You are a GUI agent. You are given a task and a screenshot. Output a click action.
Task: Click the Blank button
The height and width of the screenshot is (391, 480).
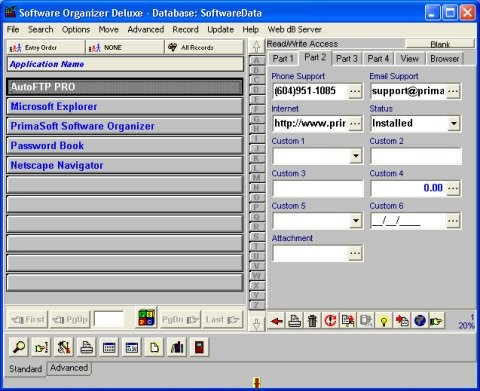440,44
